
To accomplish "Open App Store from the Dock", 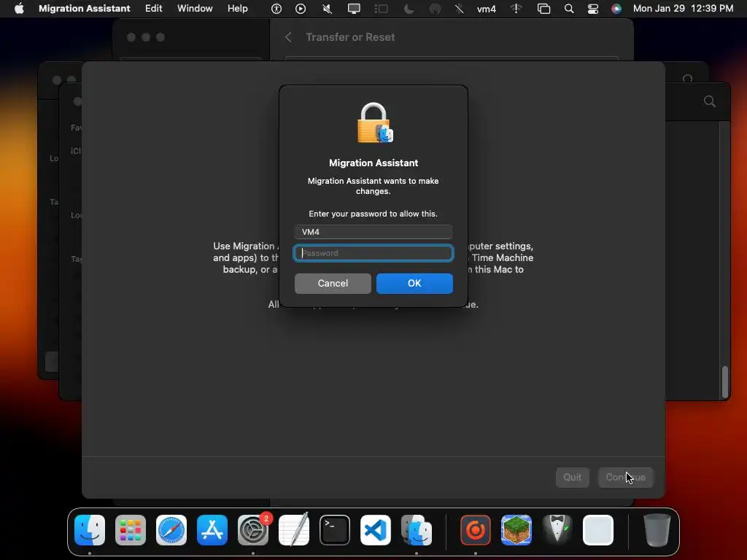I will tap(212, 530).
